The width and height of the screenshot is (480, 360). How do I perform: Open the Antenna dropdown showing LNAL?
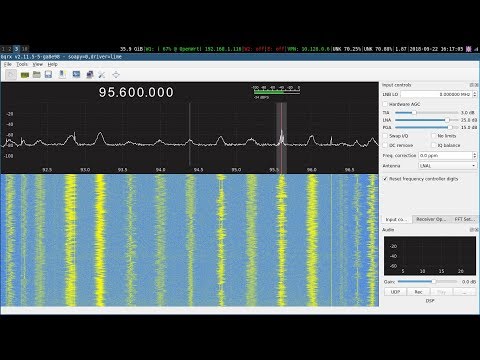click(447, 166)
